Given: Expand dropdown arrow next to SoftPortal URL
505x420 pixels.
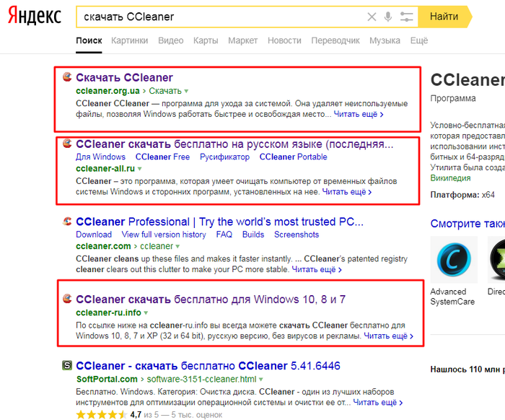Looking at the screenshot, I should (261, 380).
